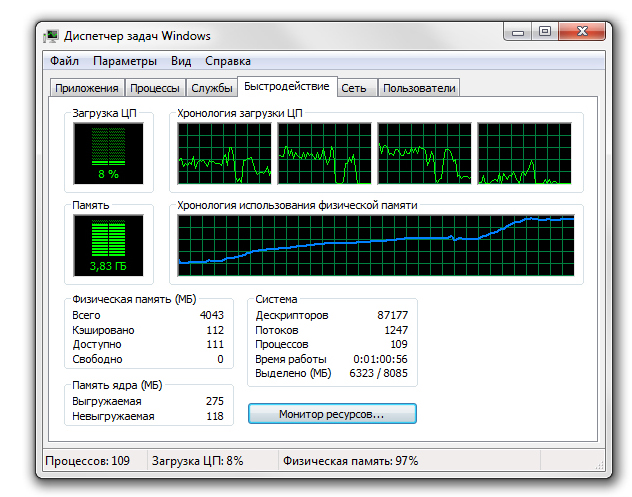632x497 pixels.
Task: Click the first CPU core history graph
Action: (x=225, y=154)
